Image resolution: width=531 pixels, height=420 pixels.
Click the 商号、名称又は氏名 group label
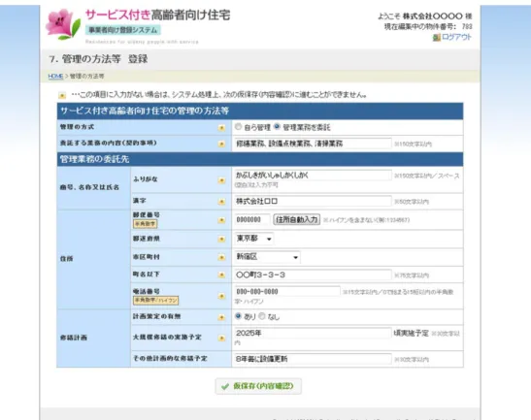[89, 187]
